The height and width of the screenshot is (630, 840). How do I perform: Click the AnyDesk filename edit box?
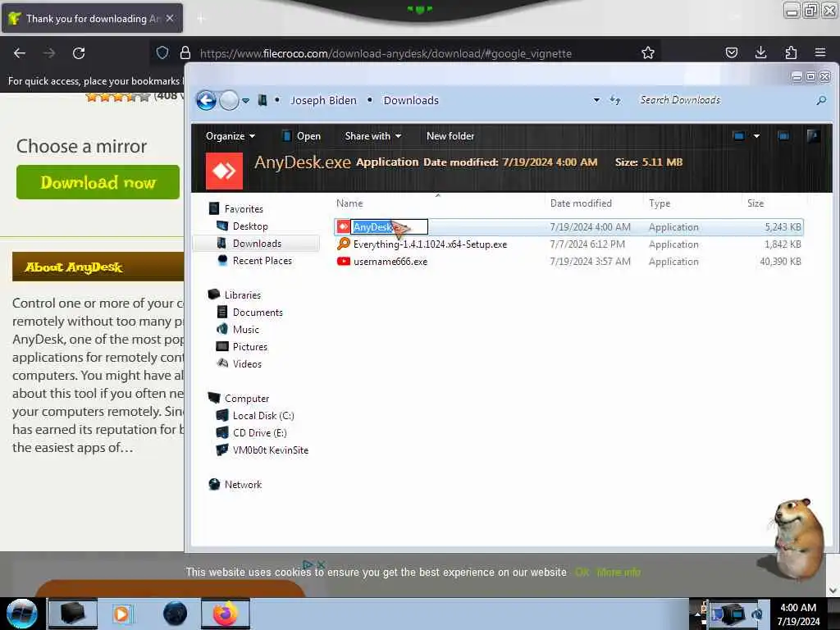(x=390, y=227)
